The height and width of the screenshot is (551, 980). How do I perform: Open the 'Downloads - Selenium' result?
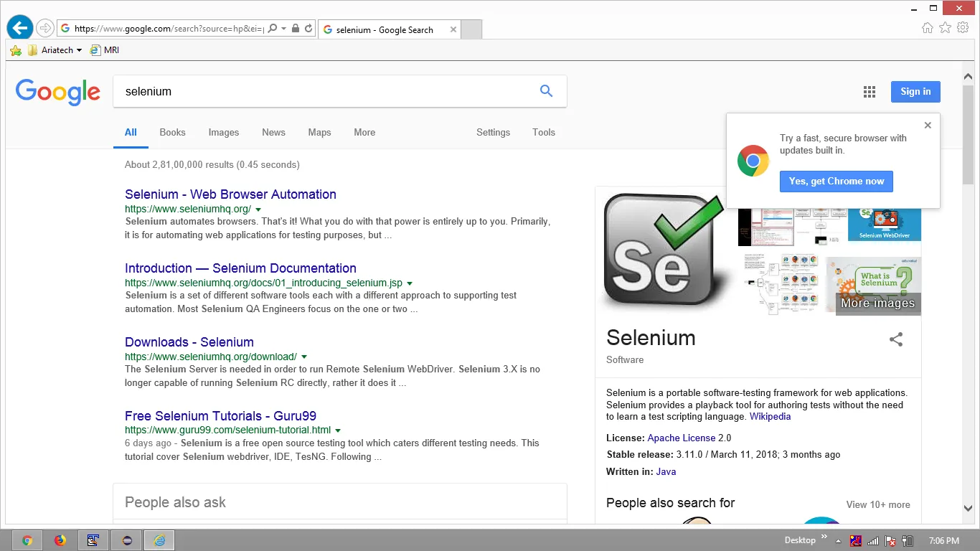(x=189, y=342)
